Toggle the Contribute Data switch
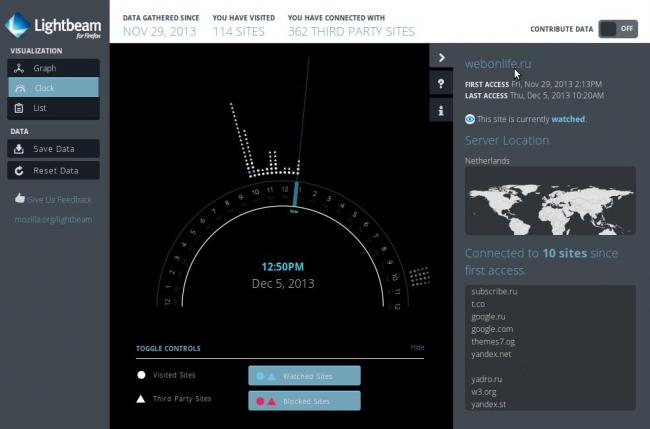 (618, 29)
